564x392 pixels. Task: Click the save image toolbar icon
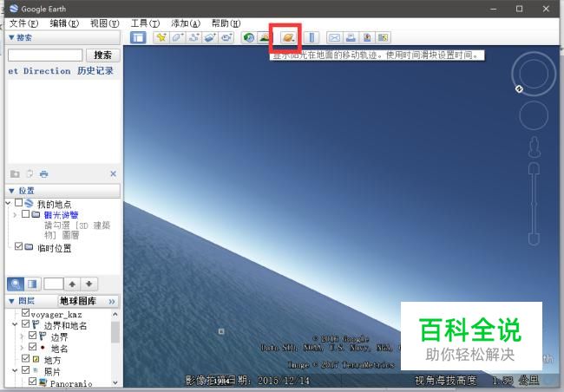pyautogui.click(x=367, y=37)
